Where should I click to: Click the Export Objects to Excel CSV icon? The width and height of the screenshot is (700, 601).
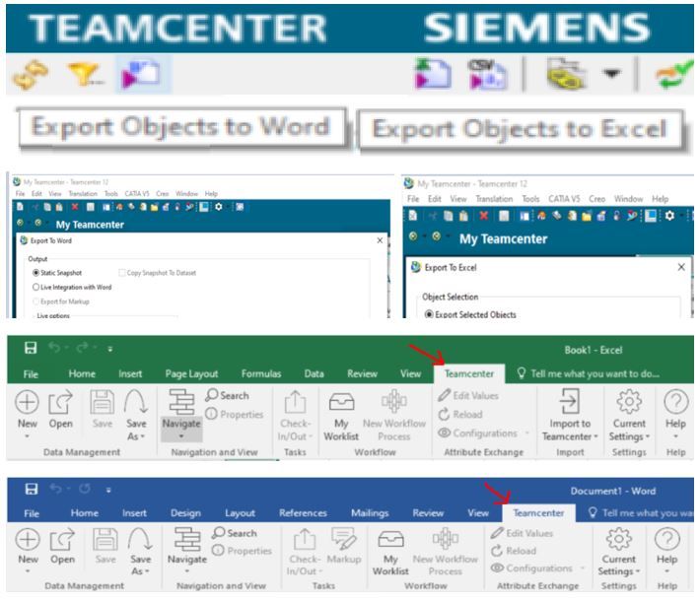pyautogui.click(x=487, y=74)
